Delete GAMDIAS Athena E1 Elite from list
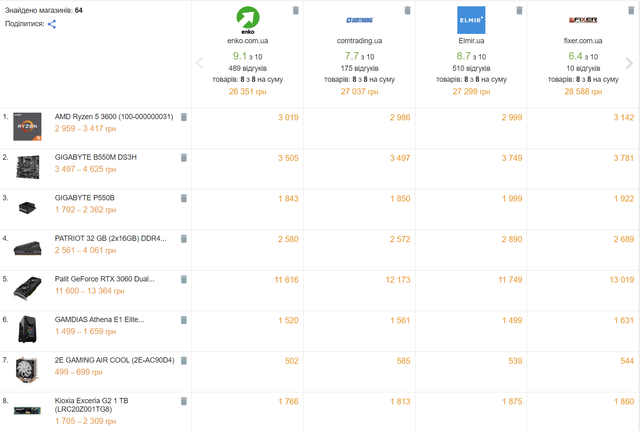 (184, 320)
